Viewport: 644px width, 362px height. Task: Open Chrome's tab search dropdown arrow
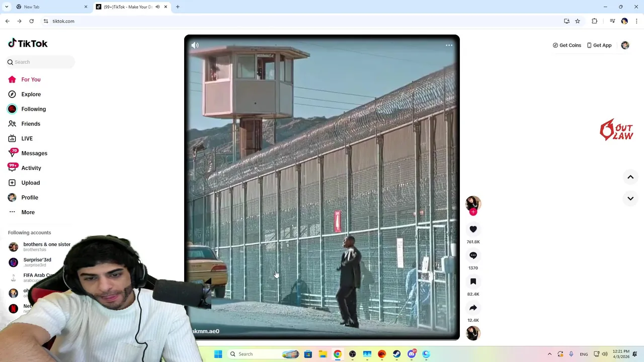tap(7, 7)
